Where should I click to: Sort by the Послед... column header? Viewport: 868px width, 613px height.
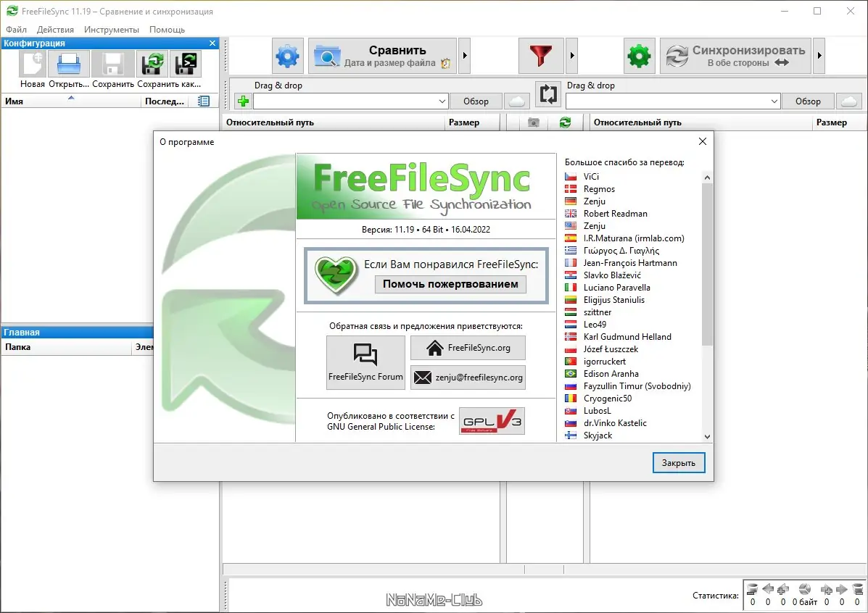click(x=165, y=101)
